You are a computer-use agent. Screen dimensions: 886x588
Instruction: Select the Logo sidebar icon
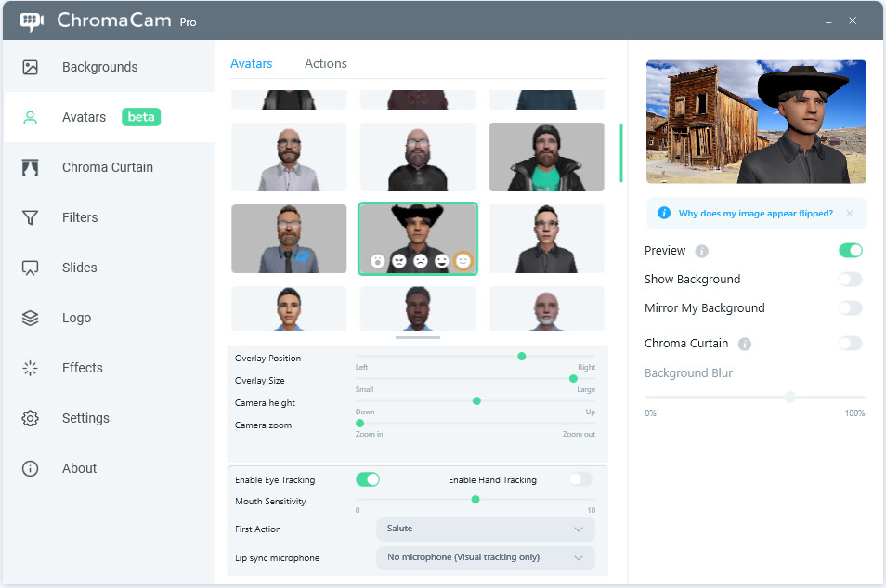tap(31, 318)
